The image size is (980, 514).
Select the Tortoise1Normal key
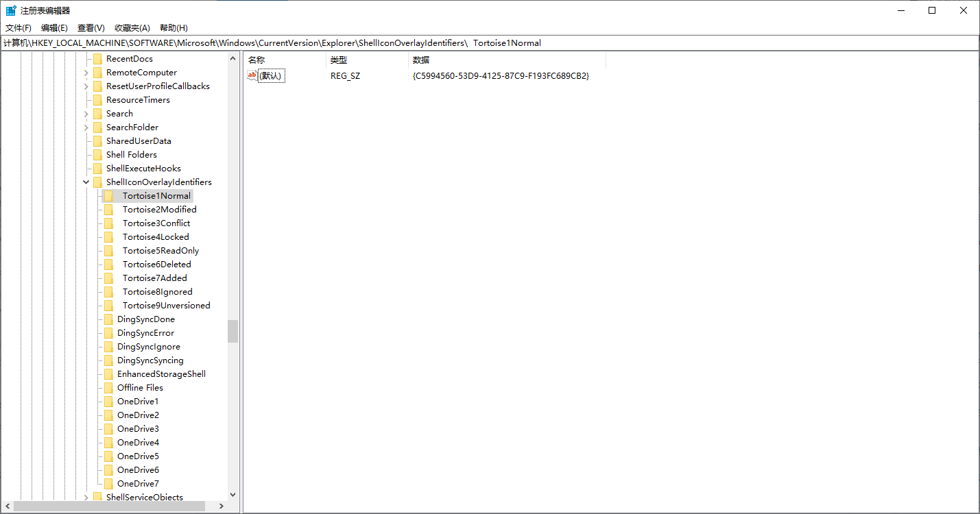point(156,196)
